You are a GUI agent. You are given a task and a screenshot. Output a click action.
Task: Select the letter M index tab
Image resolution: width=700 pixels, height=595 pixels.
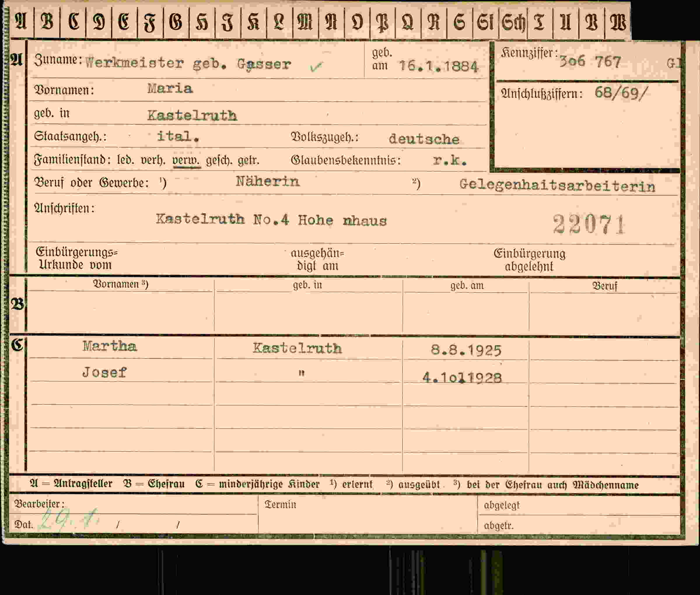tap(305, 22)
